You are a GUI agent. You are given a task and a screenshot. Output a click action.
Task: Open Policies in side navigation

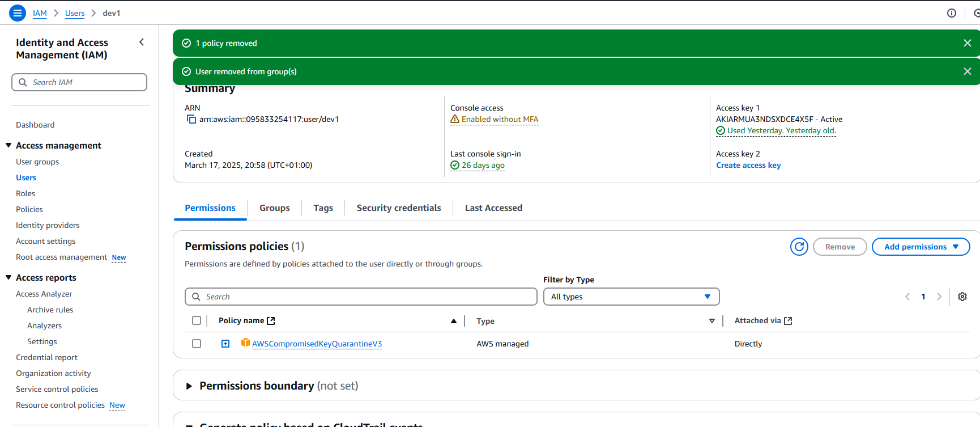click(x=29, y=209)
